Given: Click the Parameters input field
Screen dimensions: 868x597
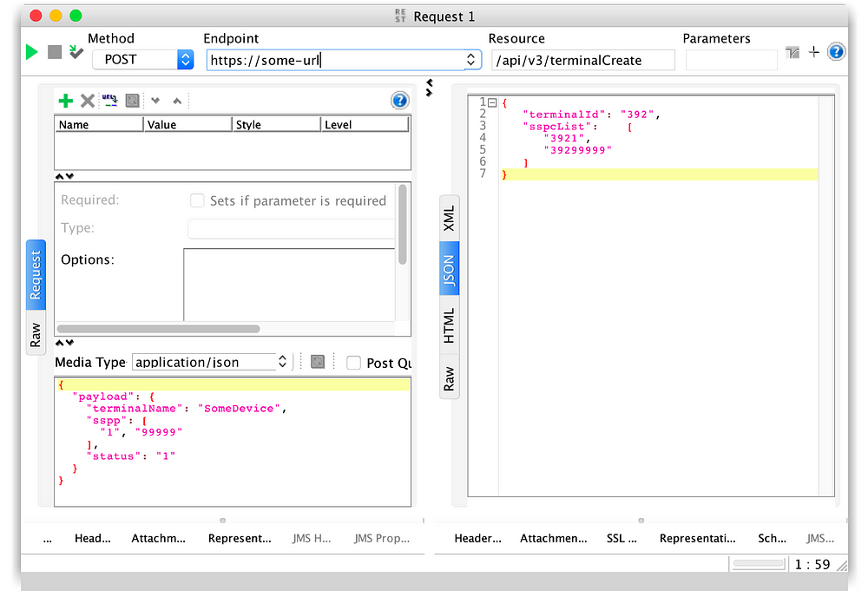Looking at the screenshot, I should point(731,60).
